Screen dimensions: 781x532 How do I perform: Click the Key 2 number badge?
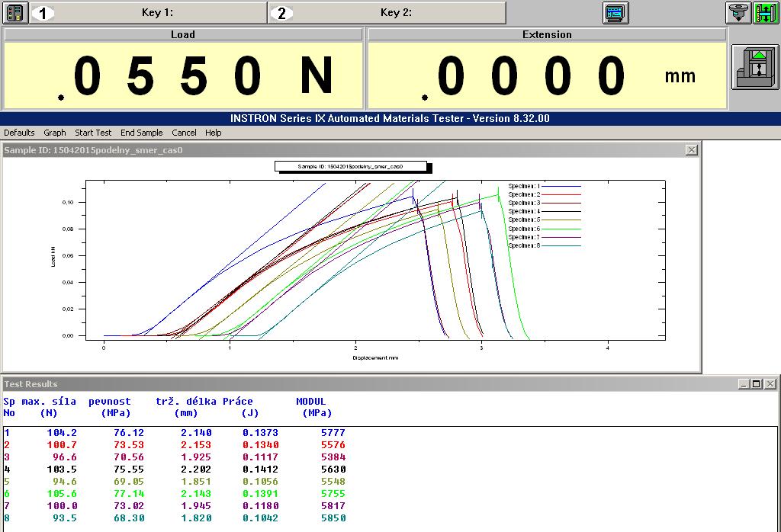(x=281, y=13)
